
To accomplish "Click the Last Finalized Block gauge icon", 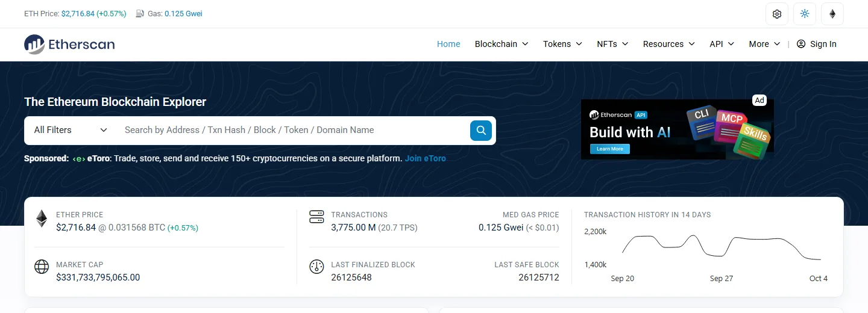I will 316,267.
